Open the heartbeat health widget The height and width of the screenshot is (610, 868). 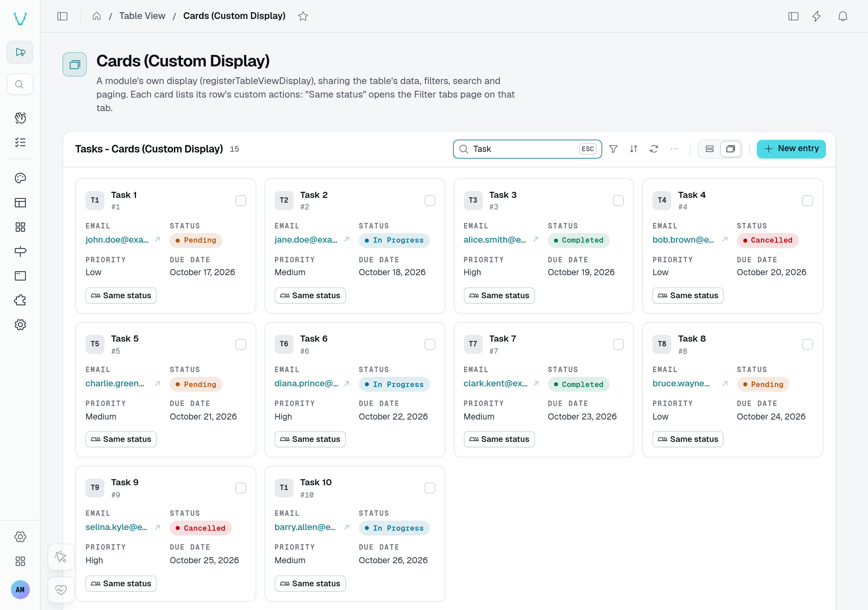click(x=61, y=590)
